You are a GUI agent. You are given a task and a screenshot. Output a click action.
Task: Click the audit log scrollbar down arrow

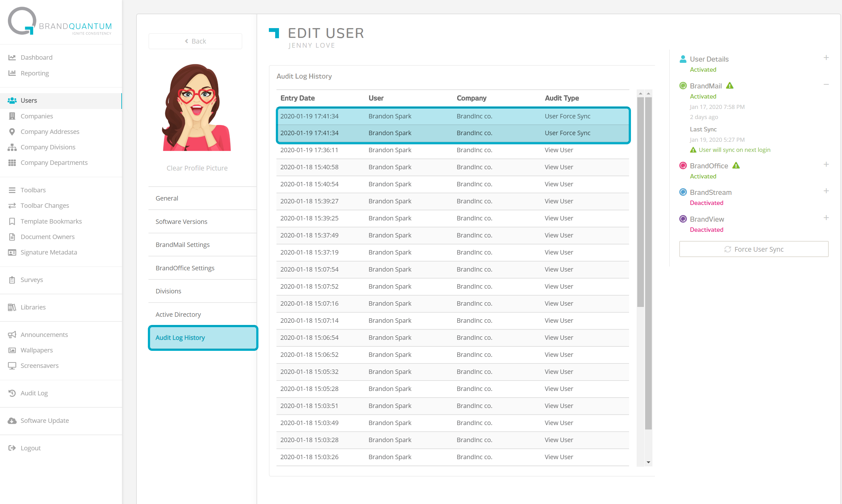click(x=648, y=463)
